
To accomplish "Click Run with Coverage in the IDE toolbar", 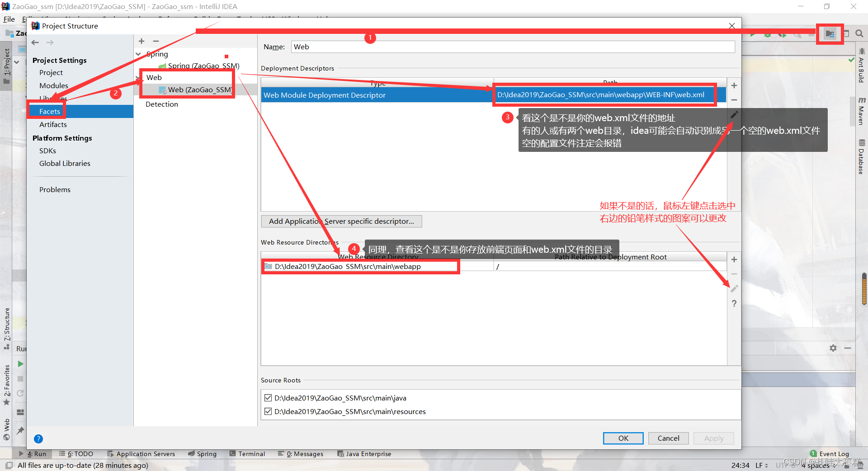I will (x=782, y=34).
